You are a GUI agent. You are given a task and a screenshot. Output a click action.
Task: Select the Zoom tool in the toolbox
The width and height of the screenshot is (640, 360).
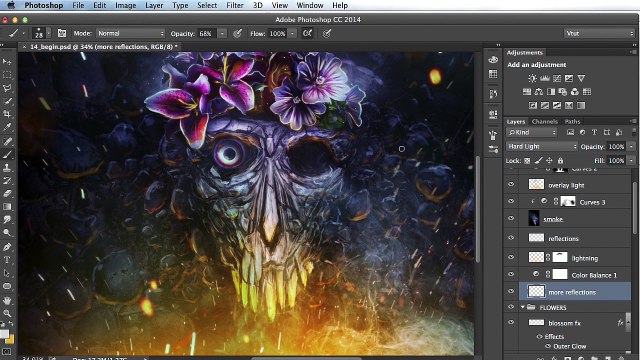click(7, 313)
